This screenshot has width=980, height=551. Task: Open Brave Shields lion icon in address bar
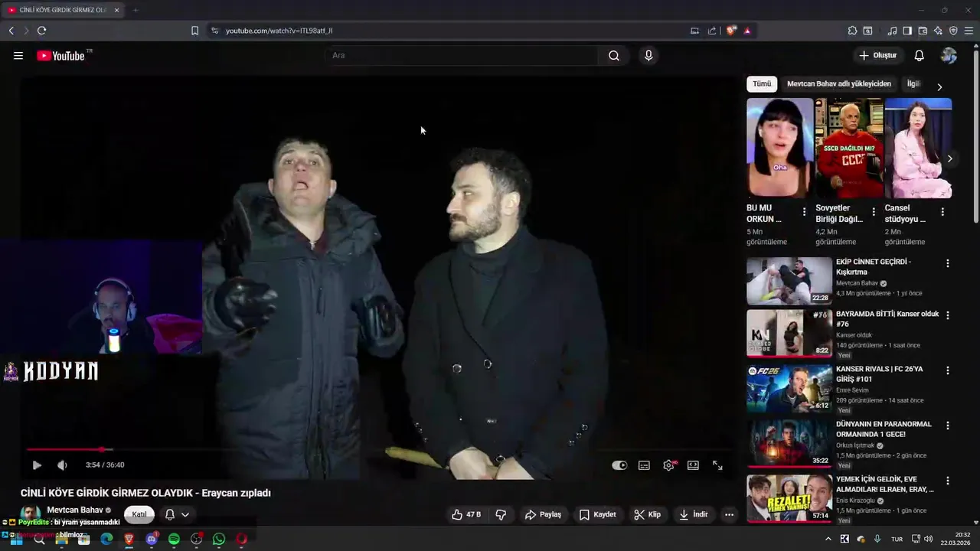pyautogui.click(x=731, y=31)
